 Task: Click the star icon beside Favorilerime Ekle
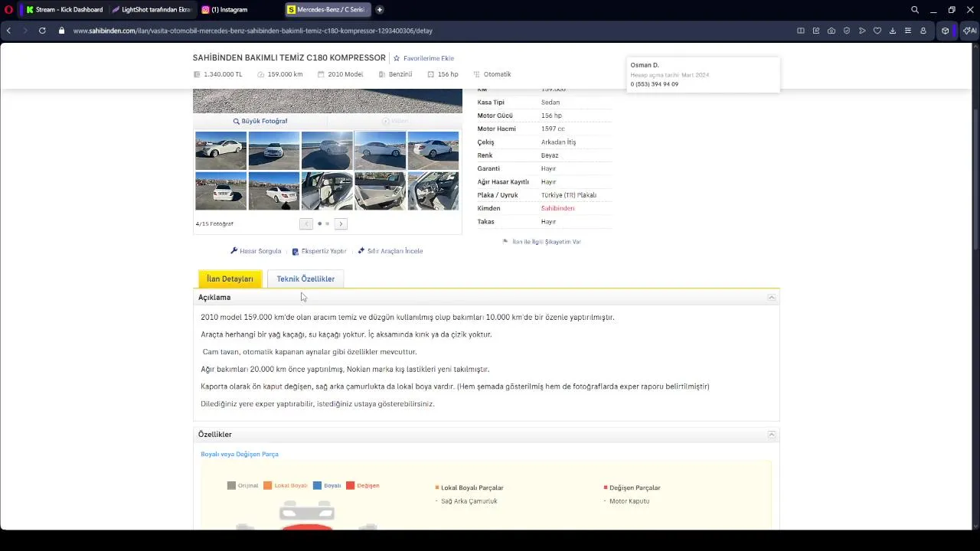coord(397,58)
